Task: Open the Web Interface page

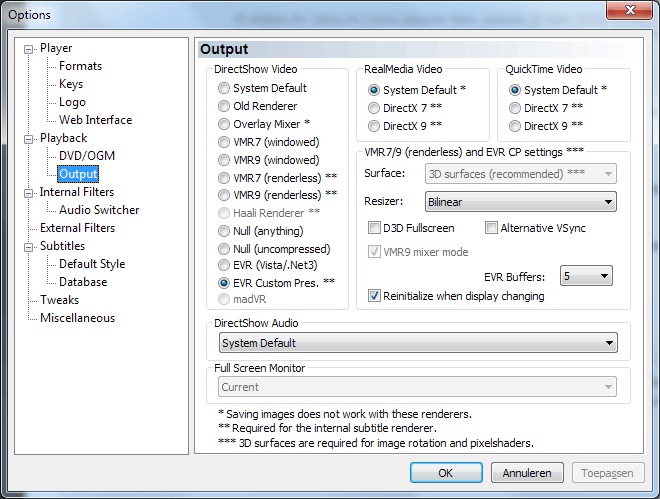Action: [x=96, y=120]
